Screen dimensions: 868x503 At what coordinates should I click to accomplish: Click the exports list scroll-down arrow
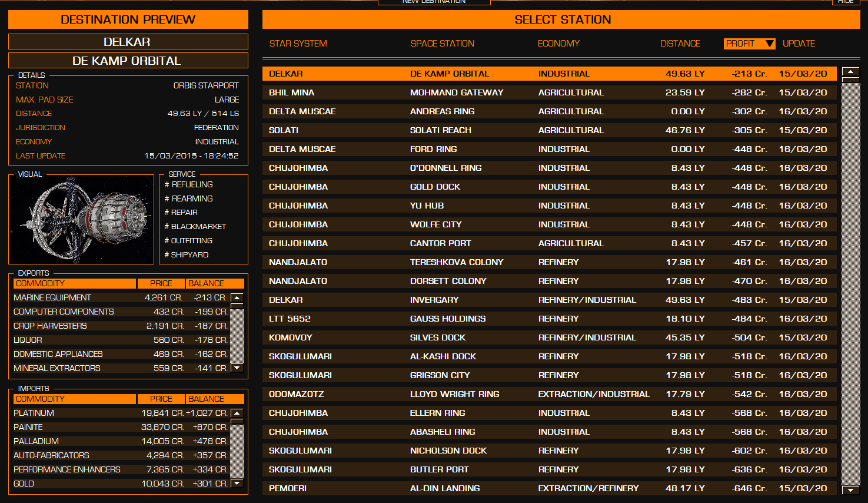coord(237,368)
